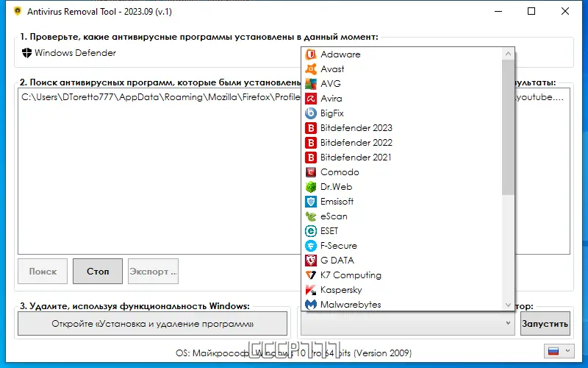
Task: Click the K7 Computing icon
Action: [x=310, y=275]
